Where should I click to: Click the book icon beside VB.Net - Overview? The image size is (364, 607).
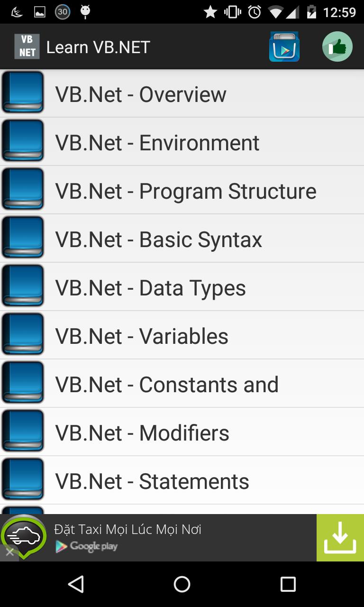click(x=23, y=93)
